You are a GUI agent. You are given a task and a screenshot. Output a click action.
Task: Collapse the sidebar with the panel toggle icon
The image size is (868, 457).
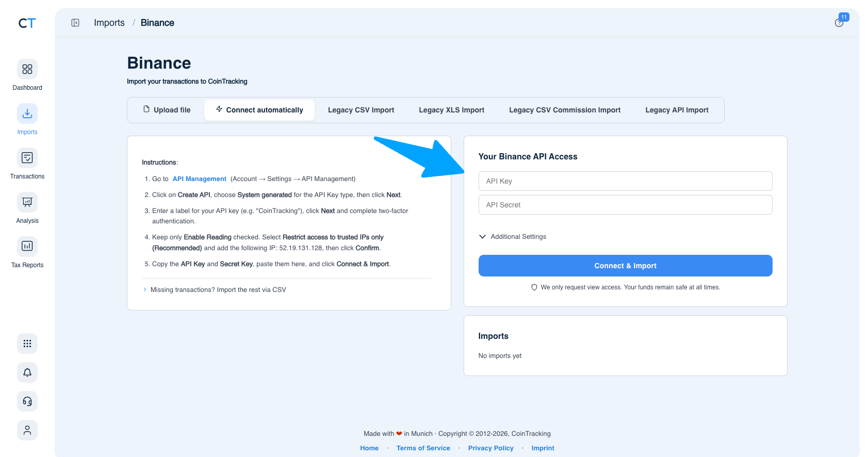pos(75,23)
